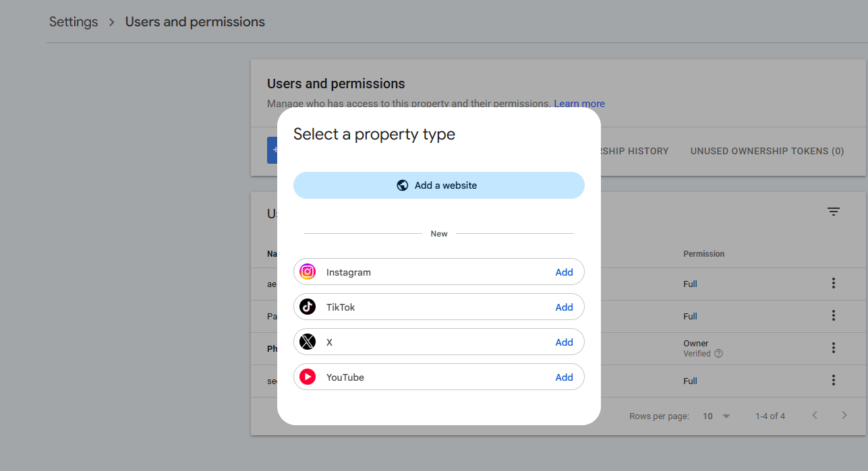
Task: Open more options for second Full permission row
Action: [x=834, y=315]
